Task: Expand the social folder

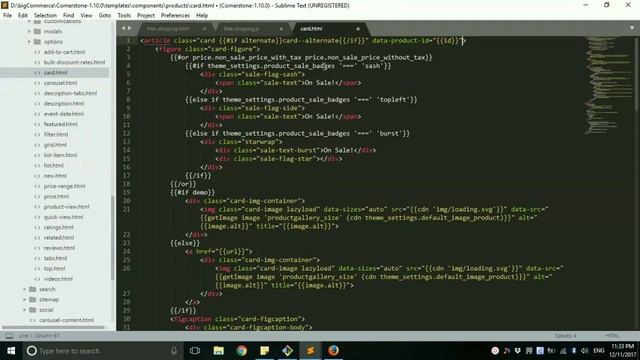Action: [24, 310]
